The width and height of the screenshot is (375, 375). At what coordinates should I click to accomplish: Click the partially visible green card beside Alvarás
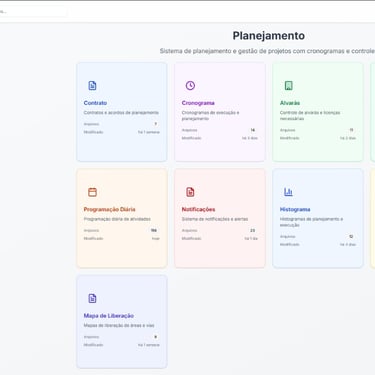[373, 112]
